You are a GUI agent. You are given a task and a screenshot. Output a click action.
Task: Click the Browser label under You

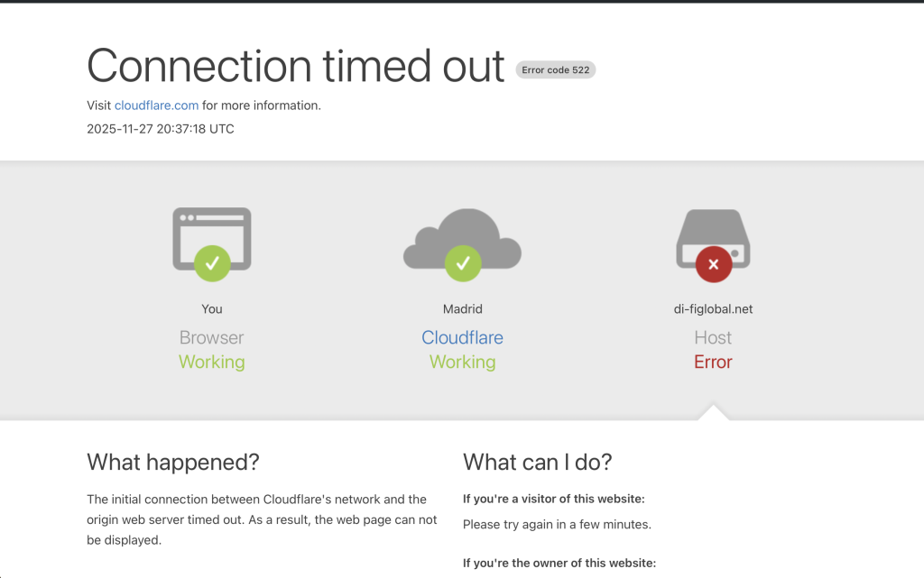click(x=212, y=338)
